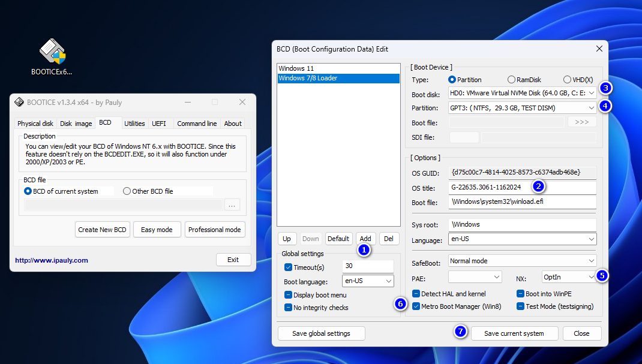Click the Exit button in BOOTICE

[233, 260]
